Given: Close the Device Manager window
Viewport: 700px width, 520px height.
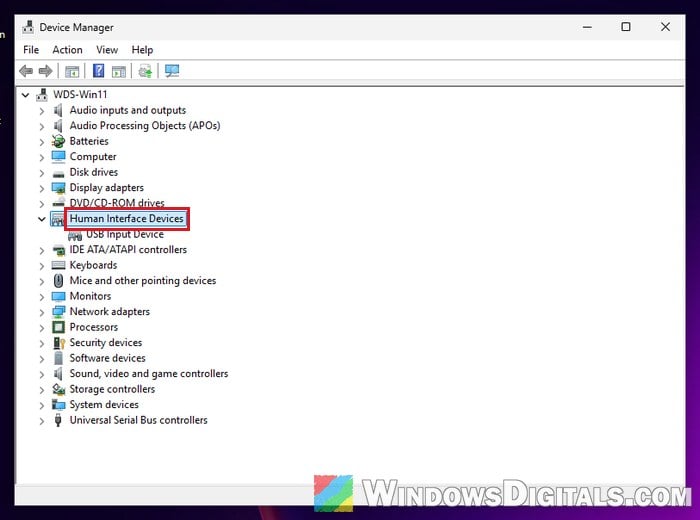Looking at the screenshot, I should pos(665,27).
